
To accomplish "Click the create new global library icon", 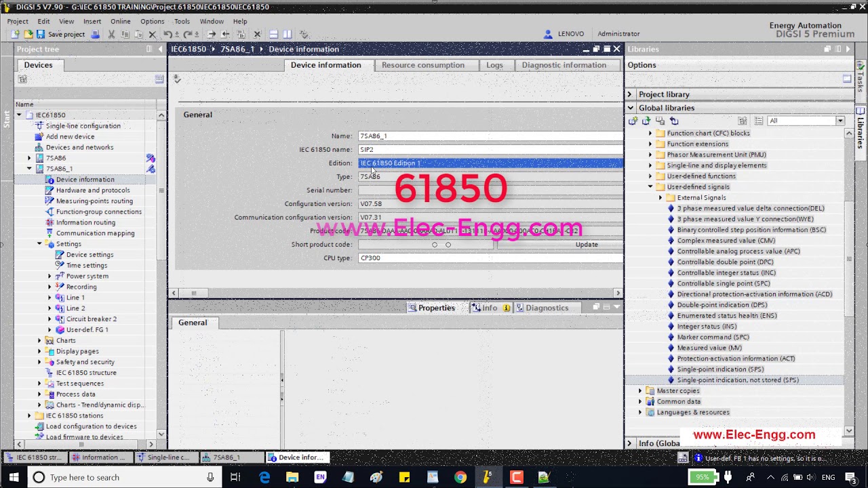I will point(633,121).
